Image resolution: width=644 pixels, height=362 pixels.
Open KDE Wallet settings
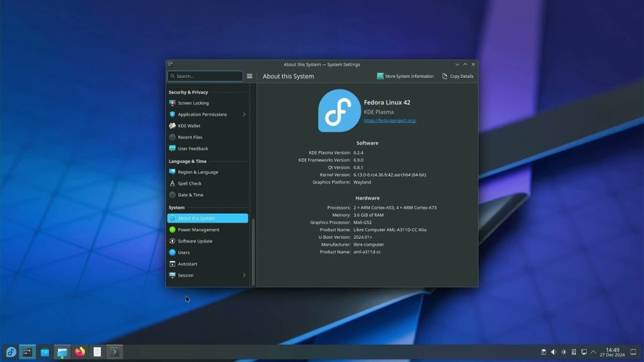(x=208, y=126)
